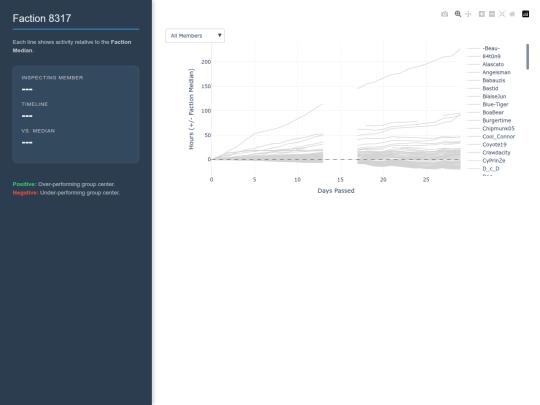Toggle the Angelsman legend entry

tap(496, 72)
